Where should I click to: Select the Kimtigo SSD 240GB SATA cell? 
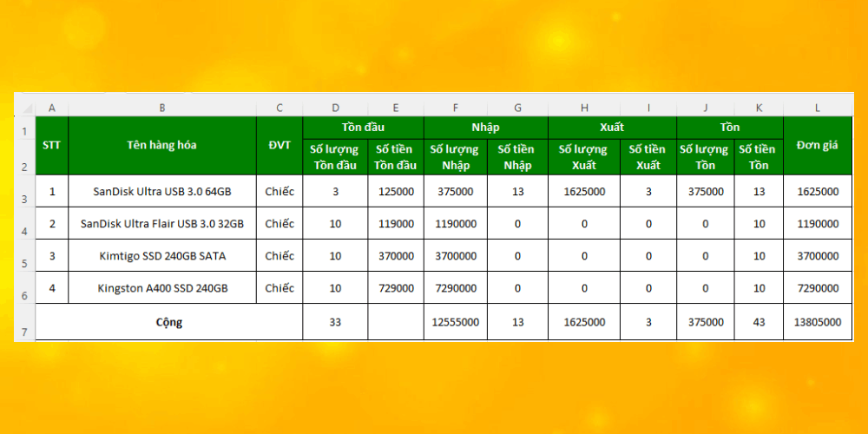pos(162,256)
